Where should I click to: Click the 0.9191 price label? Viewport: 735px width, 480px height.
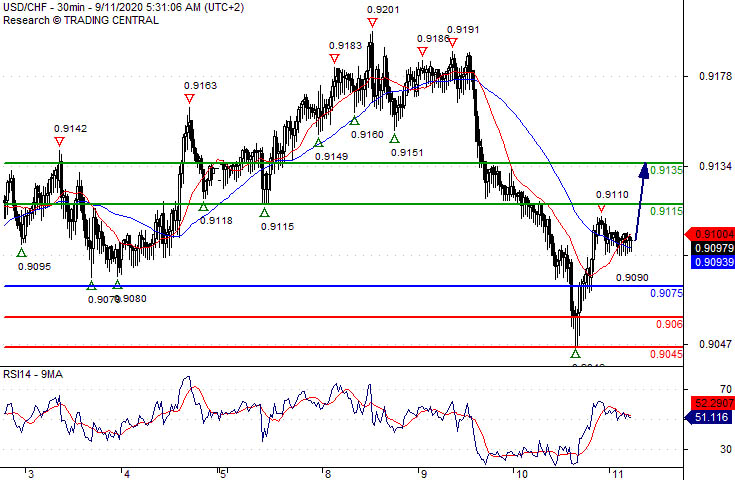pos(463,30)
